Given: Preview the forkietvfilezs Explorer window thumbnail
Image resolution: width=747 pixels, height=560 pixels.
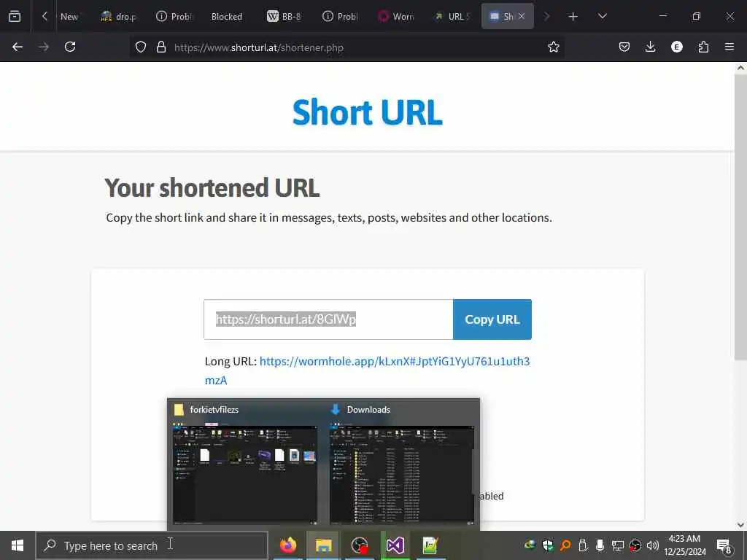Looking at the screenshot, I should [245, 474].
